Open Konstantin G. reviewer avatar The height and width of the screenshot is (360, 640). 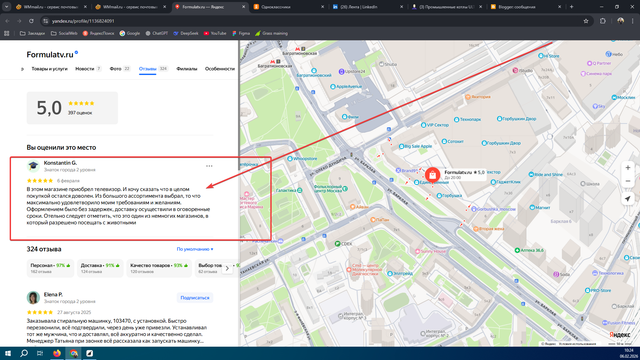click(33, 166)
